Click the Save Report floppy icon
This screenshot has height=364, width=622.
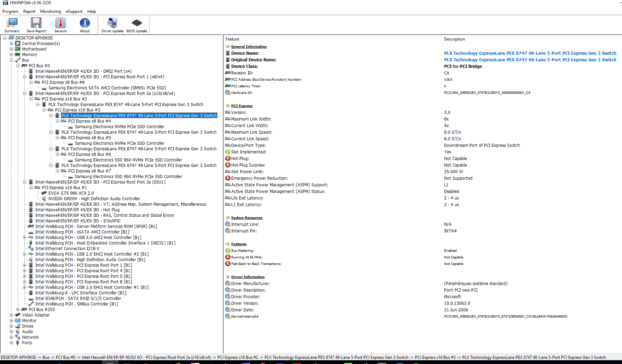coord(36,25)
